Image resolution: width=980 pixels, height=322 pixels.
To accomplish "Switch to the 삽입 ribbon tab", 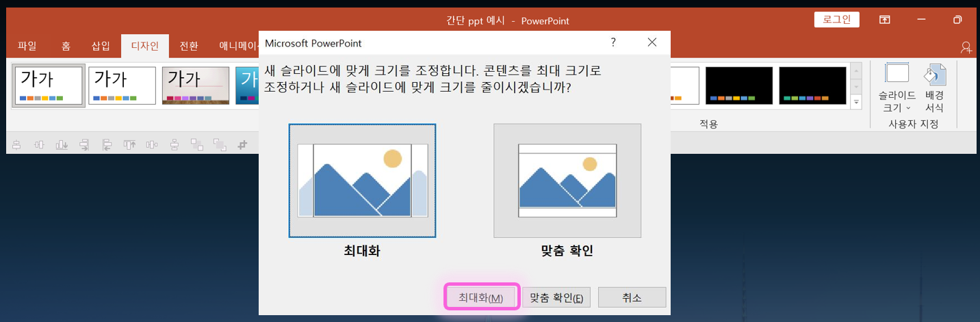I will coord(101,46).
